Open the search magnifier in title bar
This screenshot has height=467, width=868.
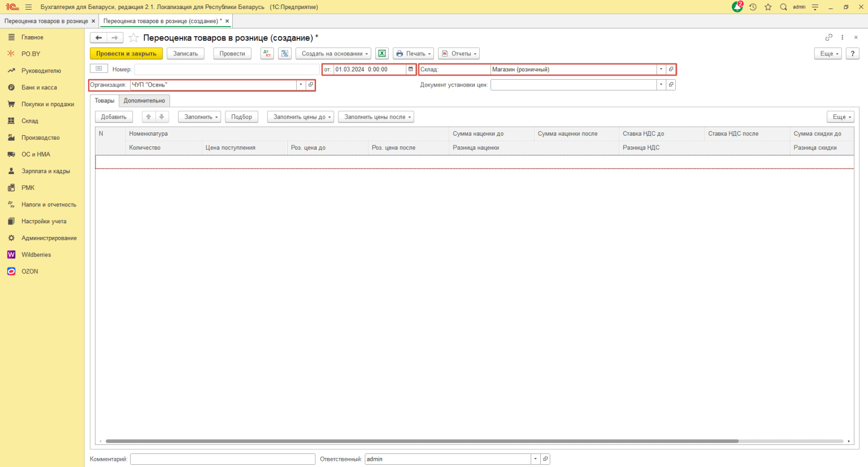783,7
